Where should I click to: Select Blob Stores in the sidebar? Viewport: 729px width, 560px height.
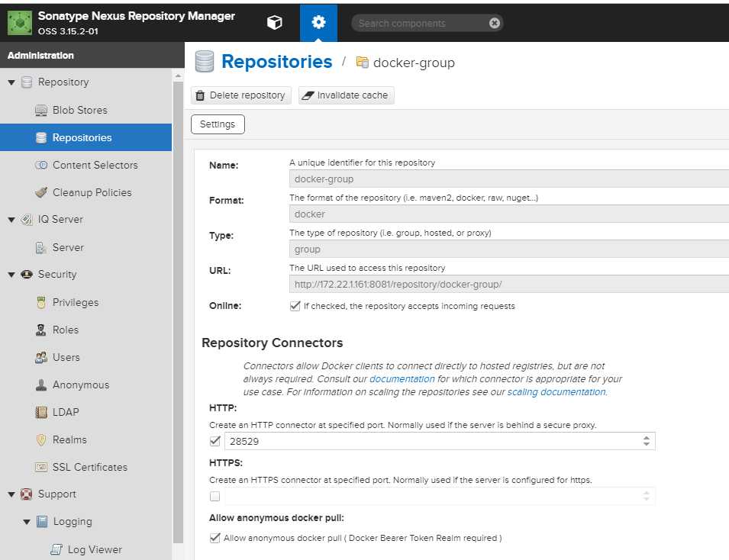click(80, 110)
